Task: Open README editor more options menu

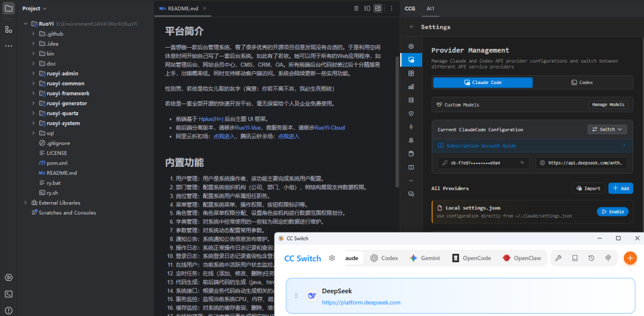Action: click(x=391, y=8)
